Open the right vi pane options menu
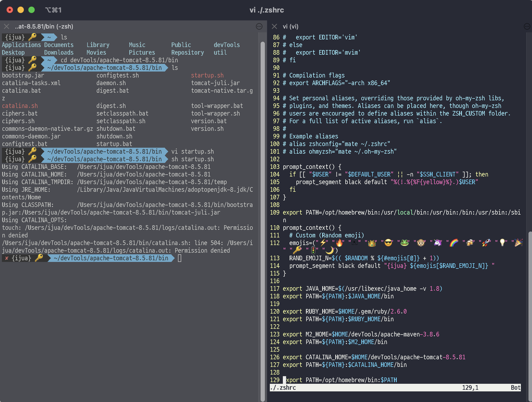The height and width of the screenshot is (402, 532). coord(527,26)
